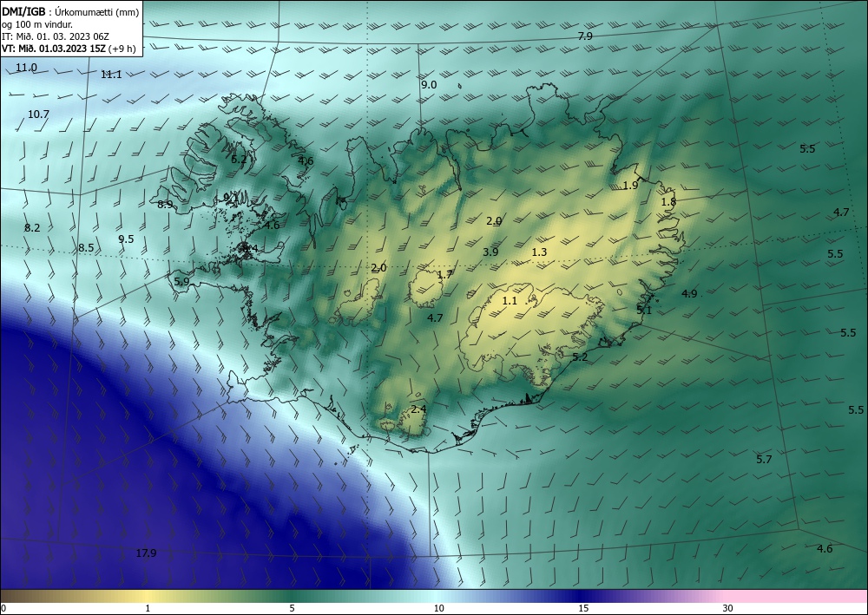Click the 5.1 value label
The width and height of the screenshot is (868, 615).
644,311
